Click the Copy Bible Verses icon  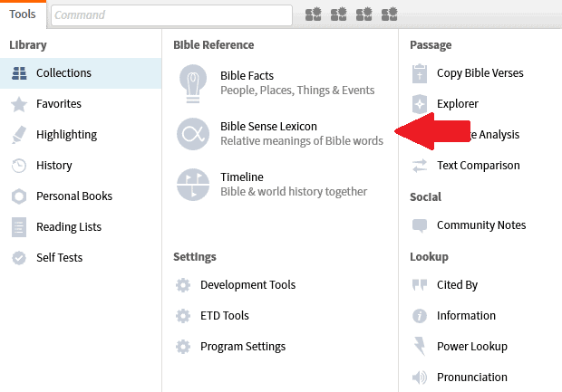coord(420,73)
